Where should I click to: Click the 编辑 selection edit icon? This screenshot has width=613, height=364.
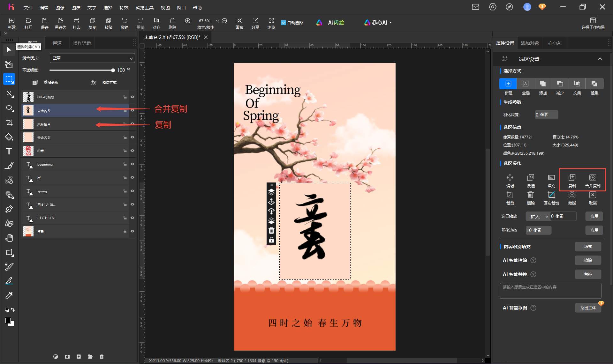[x=510, y=178]
